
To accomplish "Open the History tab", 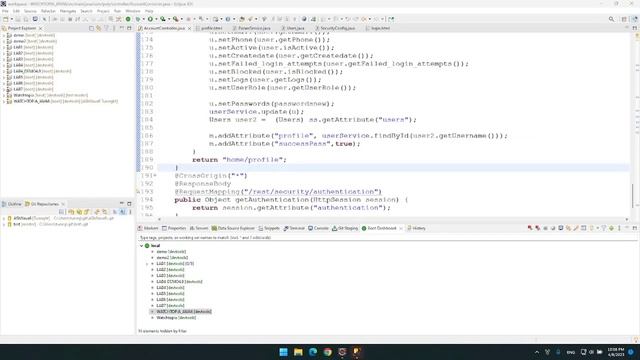I will pos(416,228).
